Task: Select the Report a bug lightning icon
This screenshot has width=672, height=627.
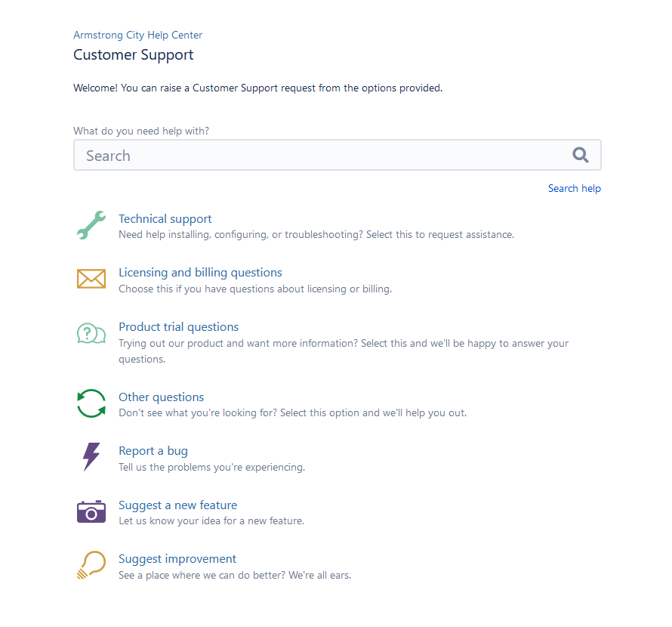Action: click(x=91, y=457)
